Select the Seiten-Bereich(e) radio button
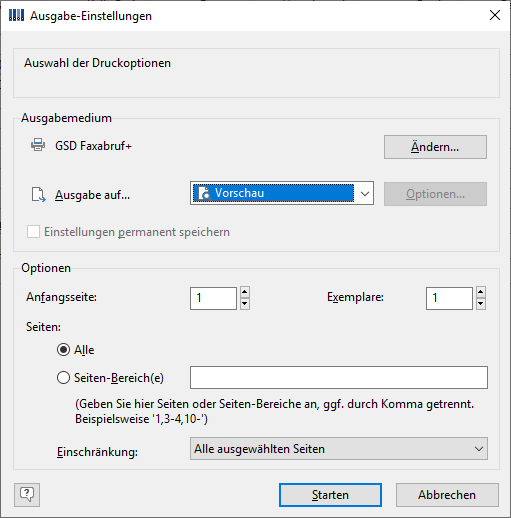511x518 pixels. [x=63, y=378]
